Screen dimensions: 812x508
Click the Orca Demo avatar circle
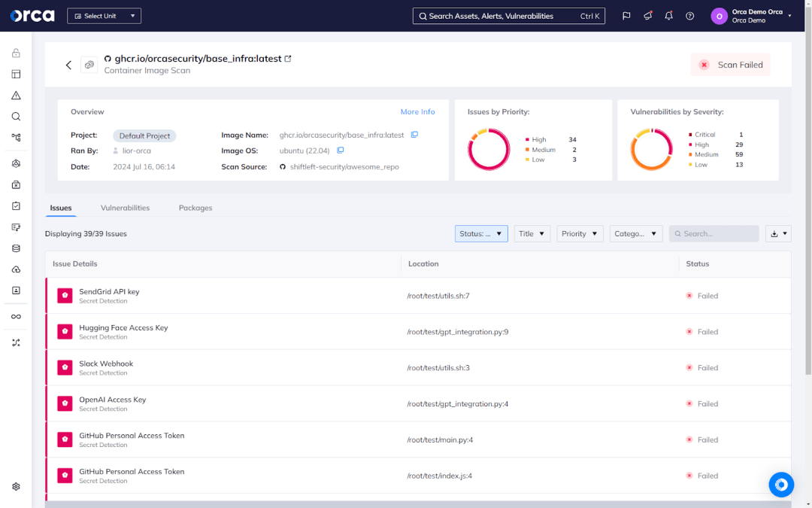pos(719,16)
